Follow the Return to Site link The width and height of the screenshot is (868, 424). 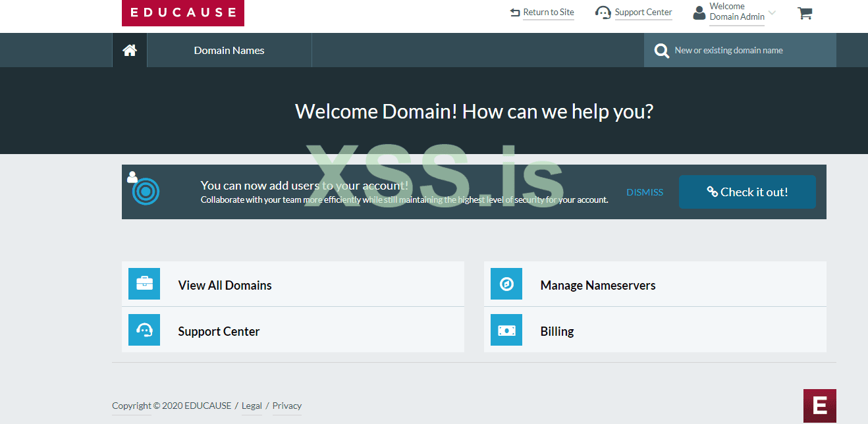(x=549, y=13)
